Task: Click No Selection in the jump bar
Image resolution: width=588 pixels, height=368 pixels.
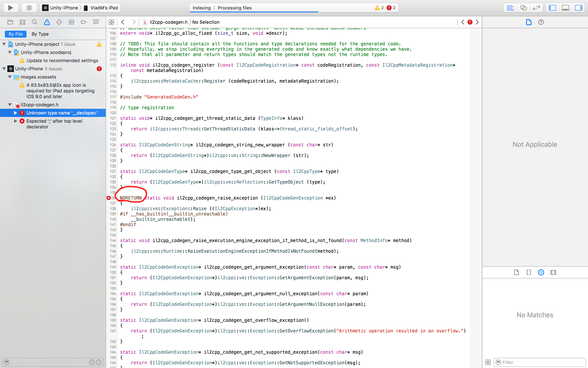Action: pyautogui.click(x=206, y=22)
